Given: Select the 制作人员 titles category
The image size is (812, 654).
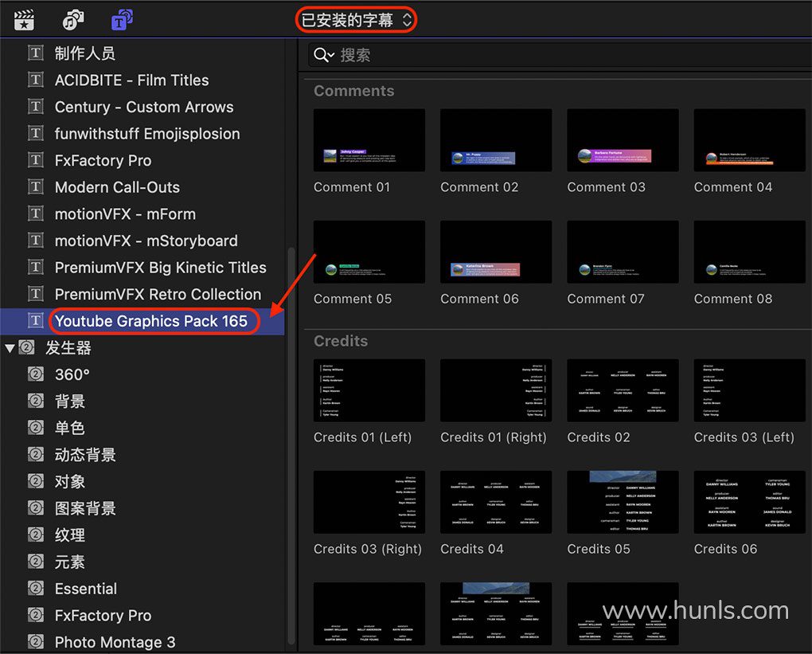Looking at the screenshot, I should [x=85, y=53].
